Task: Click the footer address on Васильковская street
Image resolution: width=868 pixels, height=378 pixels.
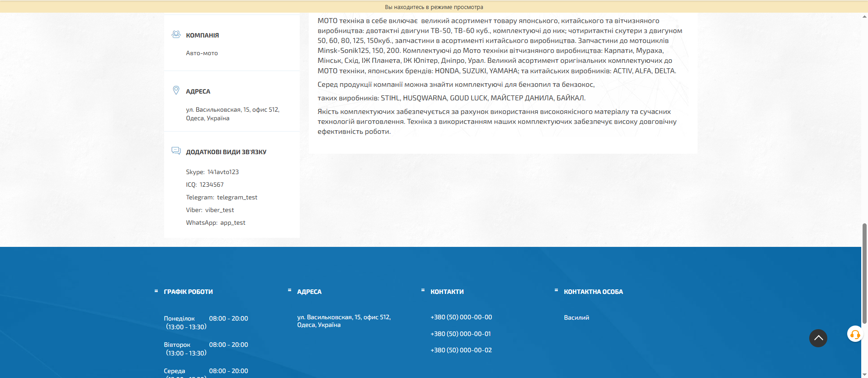Action: (344, 321)
